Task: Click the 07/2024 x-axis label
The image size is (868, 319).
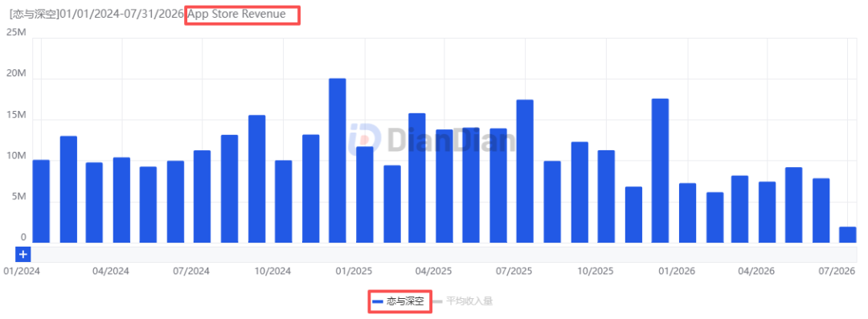Action: pos(191,272)
